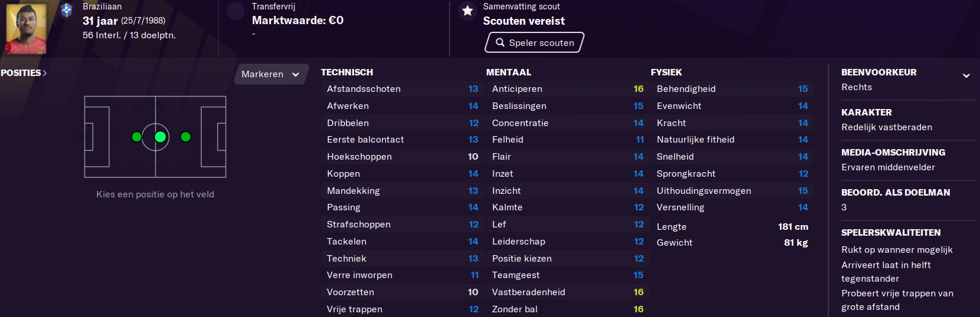Click the player portrait photo
Image resolution: width=980 pixels, height=317 pixels.
[x=27, y=28]
